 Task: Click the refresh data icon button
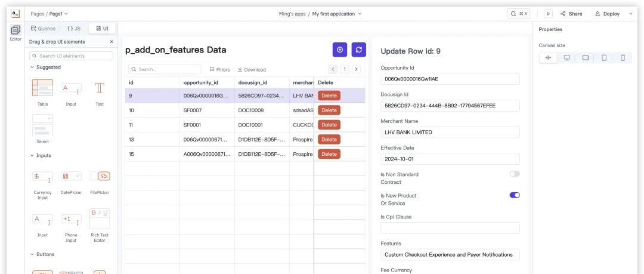(358, 50)
